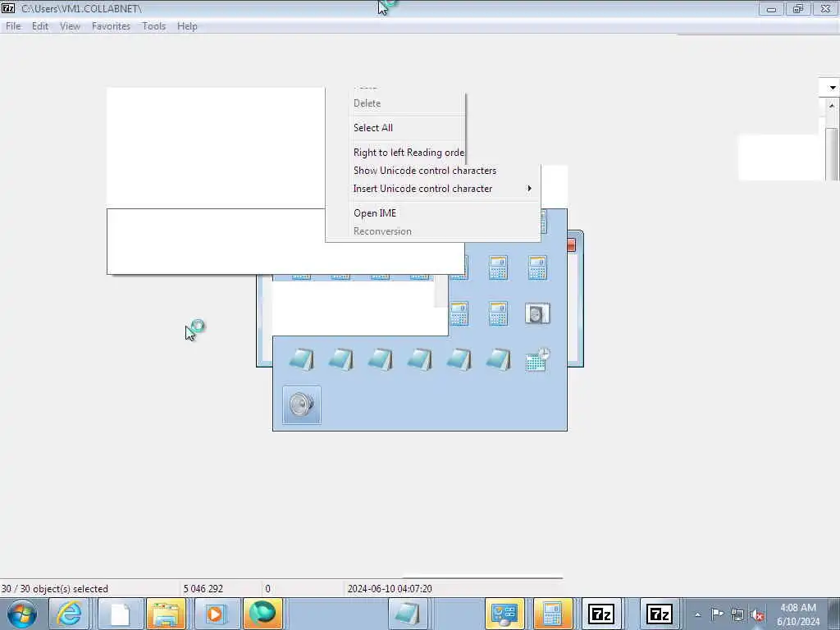Image resolution: width=840 pixels, height=630 pixels.
Task: Open the Tools menu
Action: click(x=153, y=26)
